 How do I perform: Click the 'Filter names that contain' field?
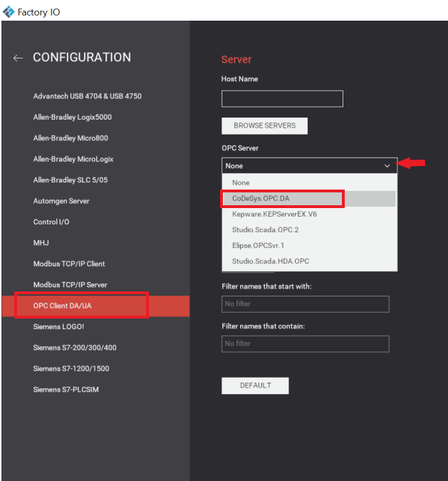click(x=305, y=343)
